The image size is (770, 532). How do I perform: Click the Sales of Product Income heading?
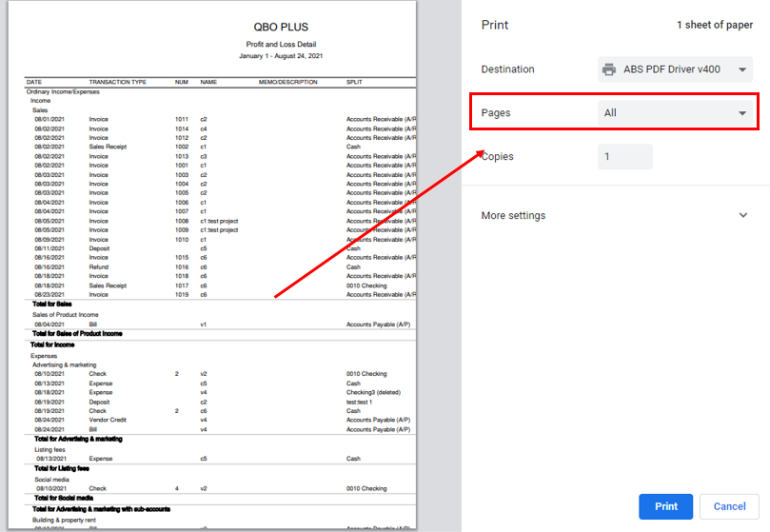66,315
